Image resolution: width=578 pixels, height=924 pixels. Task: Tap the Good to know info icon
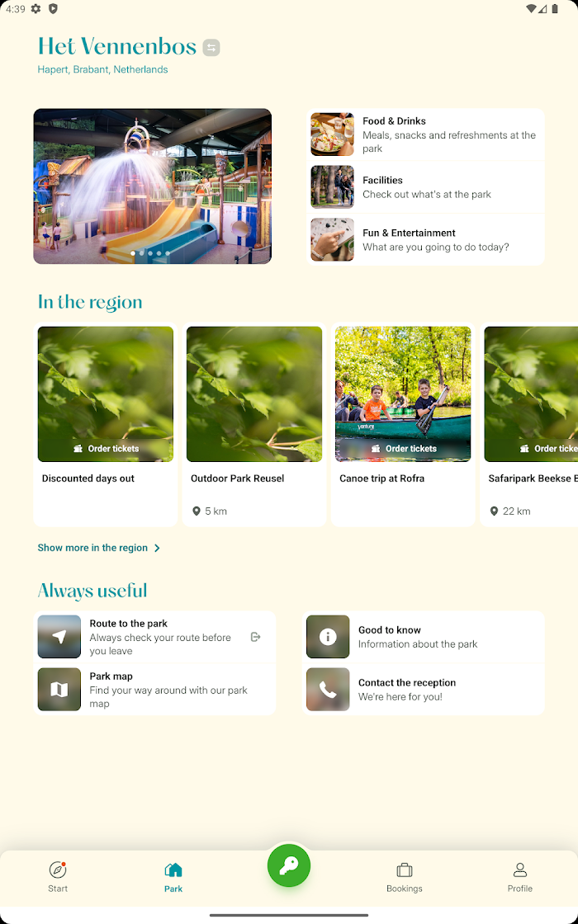[x=328, y=636]
